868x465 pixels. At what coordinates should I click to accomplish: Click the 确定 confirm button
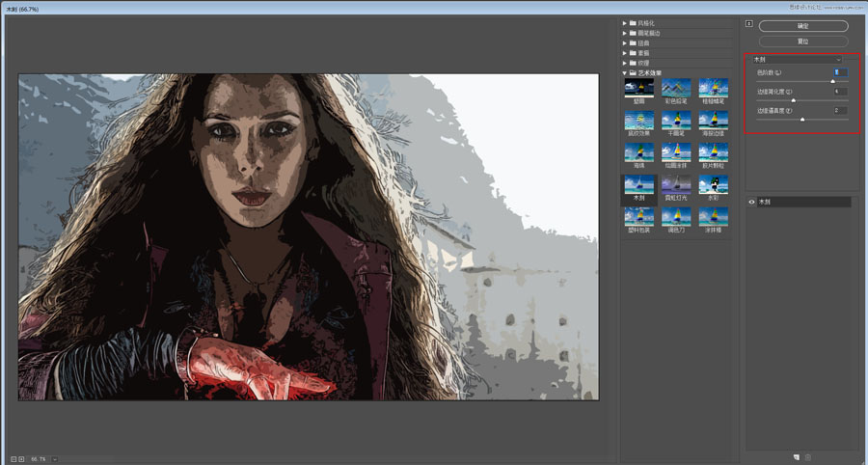pyautogui.click(x=803, y=26)
